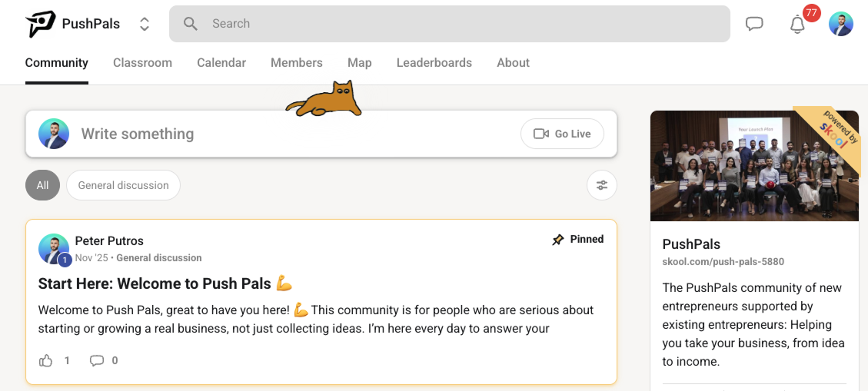Image resolution: width=868 pixels, height=391 pixels.
Task: Switch to the Map tab
Action: coord(359,62)
